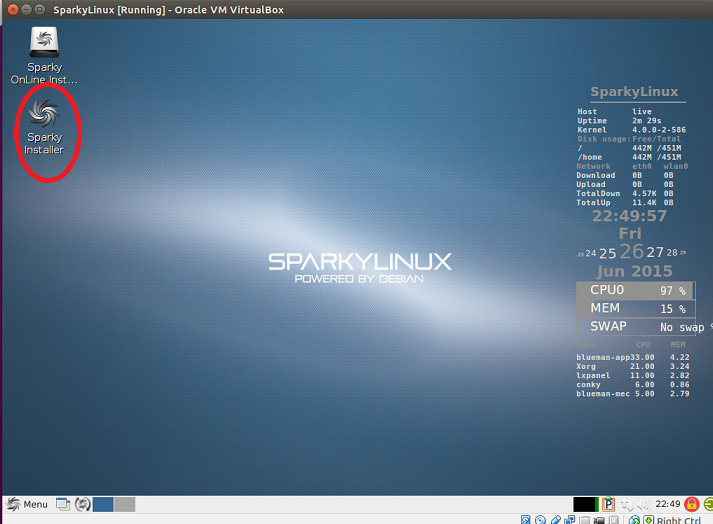Open the Sparky Installer desktop icon
Viewport: 713px width, 524px height.
44,127
